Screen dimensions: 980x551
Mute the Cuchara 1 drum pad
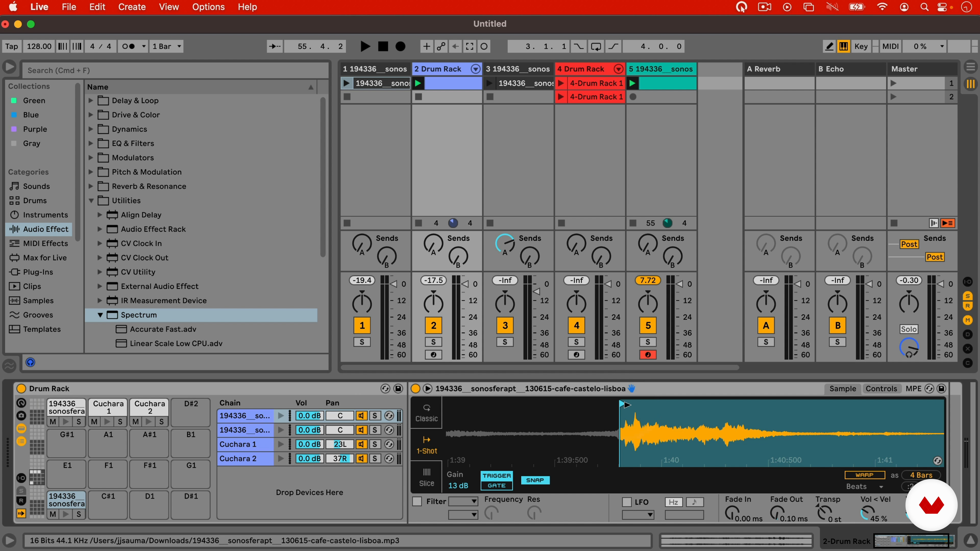click(94, 422)
